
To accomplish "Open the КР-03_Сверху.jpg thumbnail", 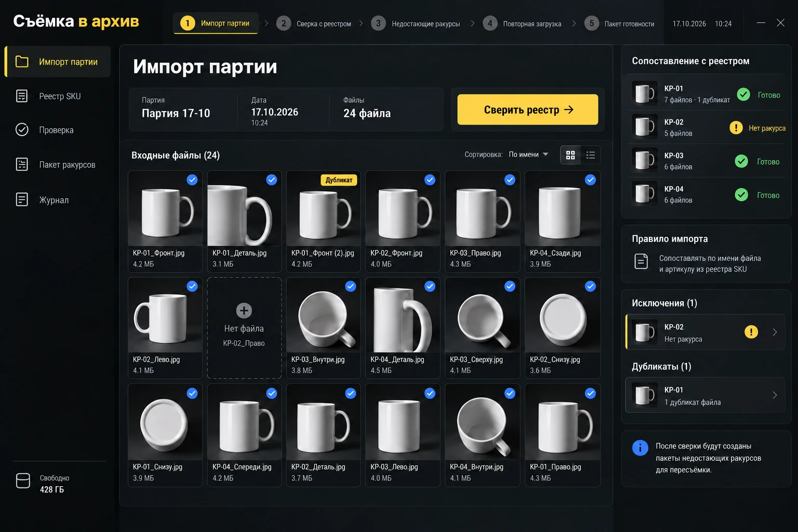I will pyautogui.click(x=483, y=315).
